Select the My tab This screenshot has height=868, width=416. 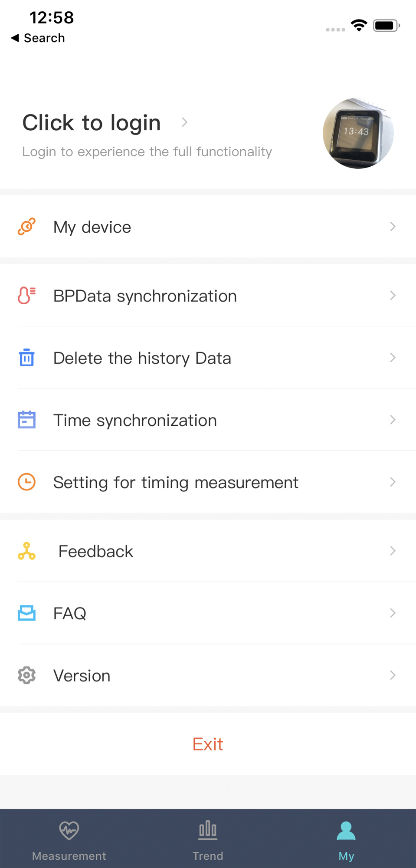coord(346,838)
